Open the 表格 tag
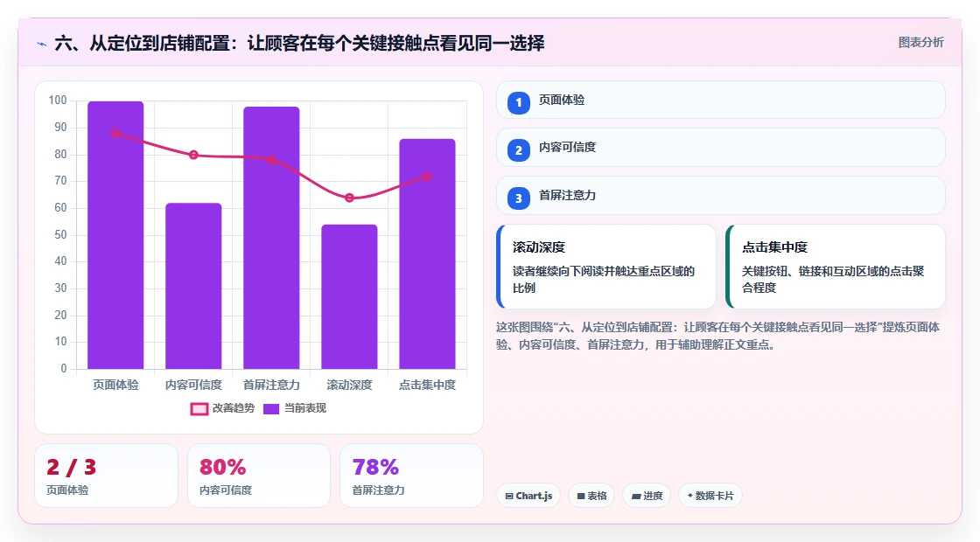The height and width of the screenshot is (542, 980). point(591,496)
